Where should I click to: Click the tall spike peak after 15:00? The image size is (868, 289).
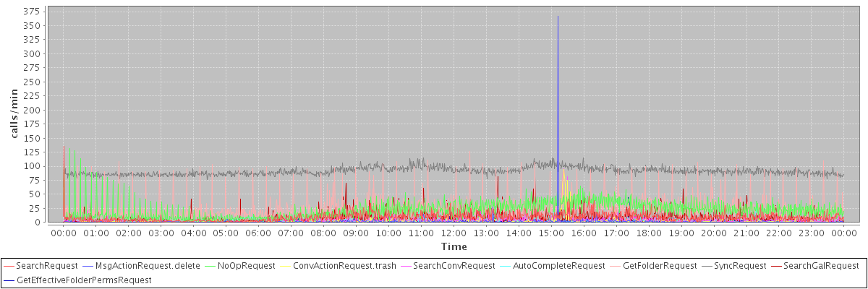pos(558,17)
